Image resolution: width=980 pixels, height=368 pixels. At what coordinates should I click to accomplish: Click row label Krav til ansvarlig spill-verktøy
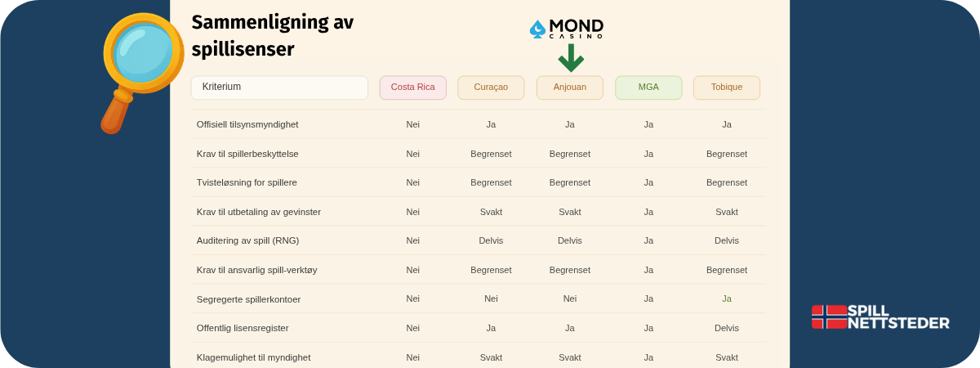(256, 270)
